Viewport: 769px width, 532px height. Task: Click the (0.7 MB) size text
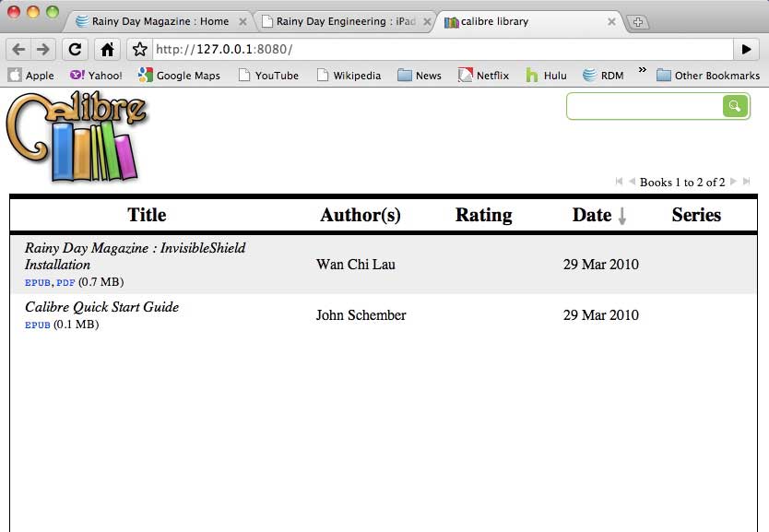pos(101,282)
